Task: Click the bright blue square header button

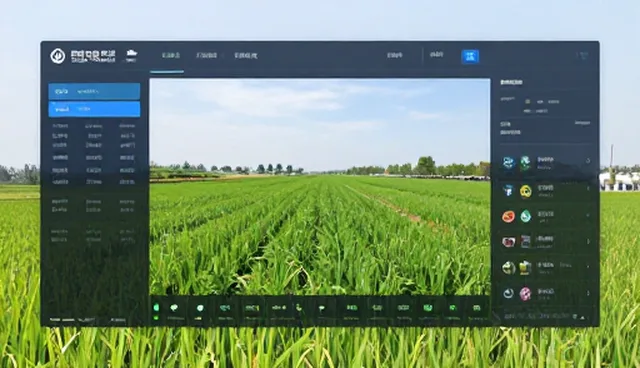Action: pyautogui.click(x=470, y=56)
